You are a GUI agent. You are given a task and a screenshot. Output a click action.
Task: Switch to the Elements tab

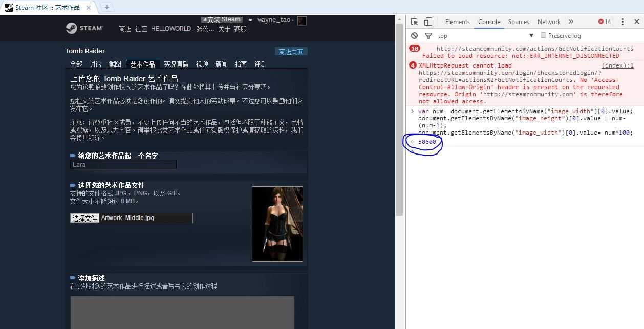coord(457,21)
